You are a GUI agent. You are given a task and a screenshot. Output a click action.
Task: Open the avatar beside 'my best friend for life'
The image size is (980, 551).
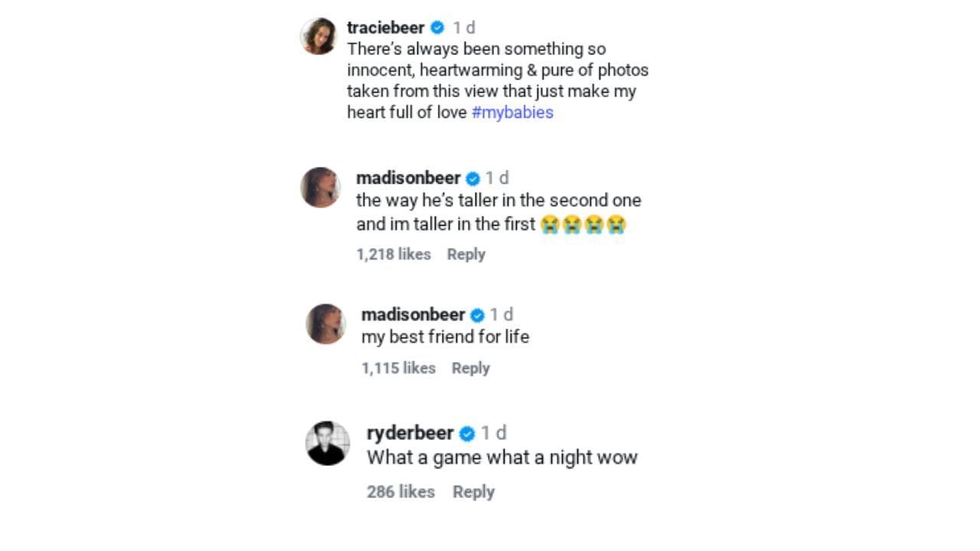click(x=325, y=324)
